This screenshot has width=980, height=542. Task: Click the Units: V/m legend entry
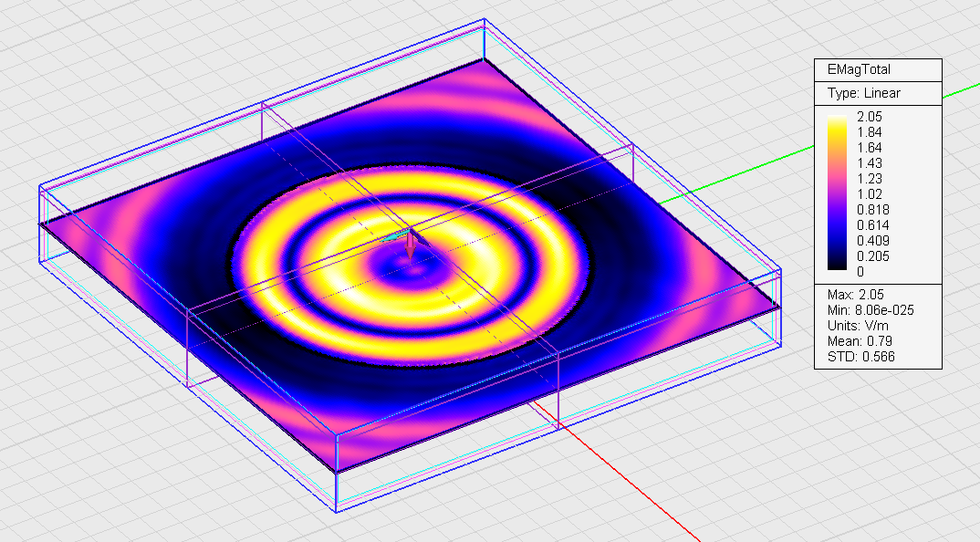pos(857,326)
